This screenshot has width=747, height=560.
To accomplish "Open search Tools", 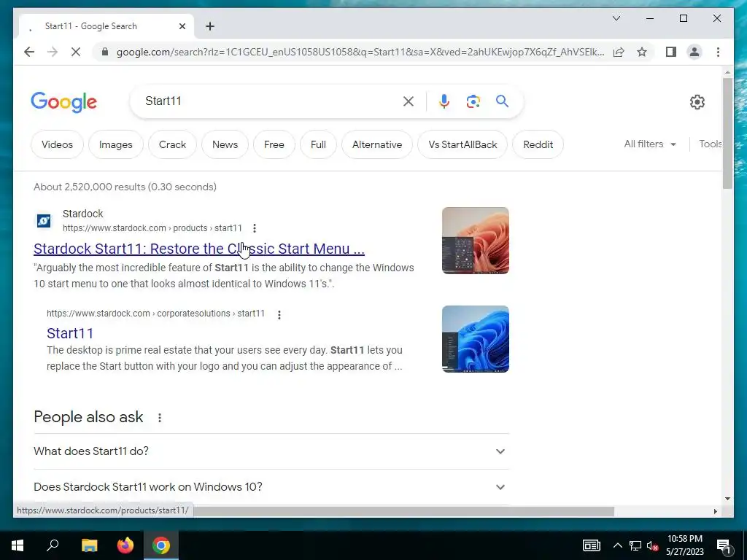I will (x=711, y=144).
